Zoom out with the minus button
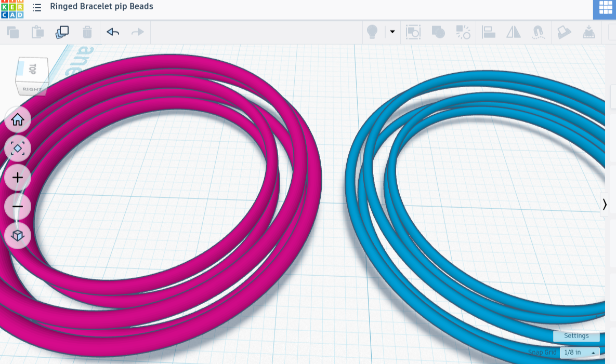Screen dimensions: 616x364 [18, 207]
